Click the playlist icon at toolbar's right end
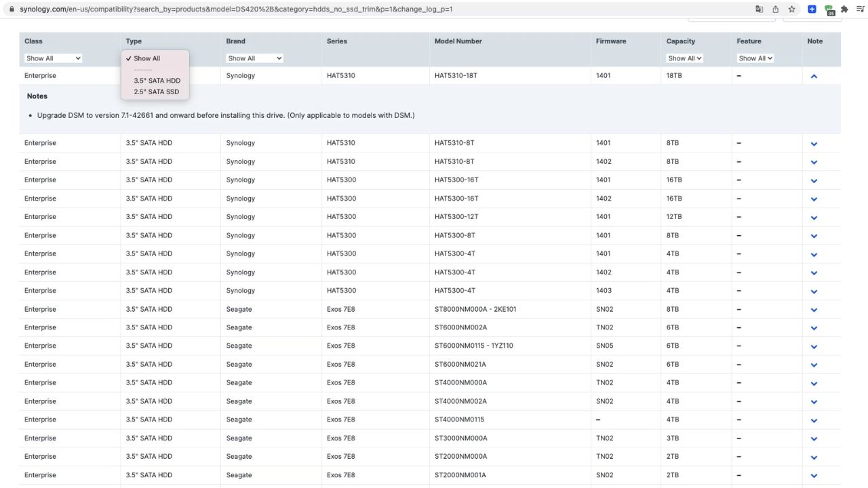Image resolution: width=868 pixels, height=488 pixels. (x=860, y=9)
